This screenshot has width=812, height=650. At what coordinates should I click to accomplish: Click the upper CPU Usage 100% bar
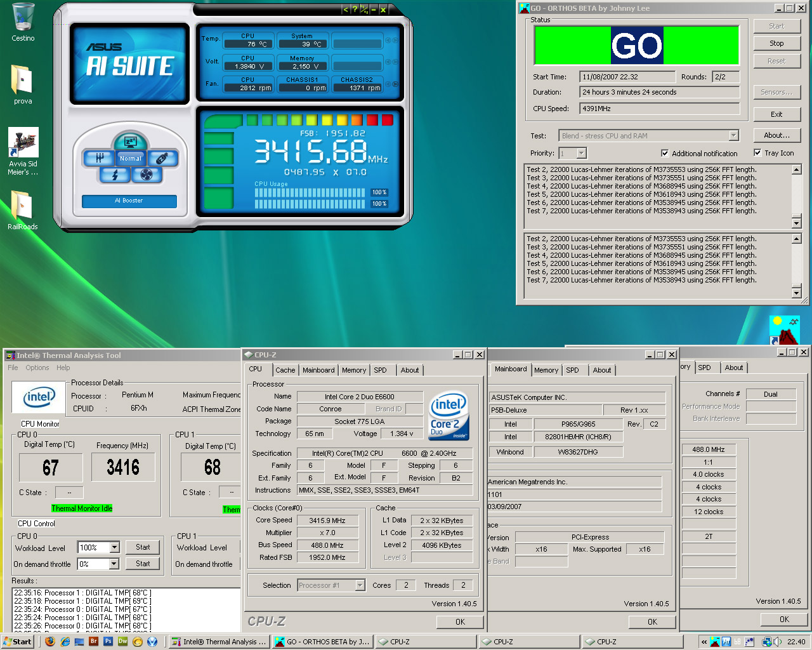tap(311, 192)
